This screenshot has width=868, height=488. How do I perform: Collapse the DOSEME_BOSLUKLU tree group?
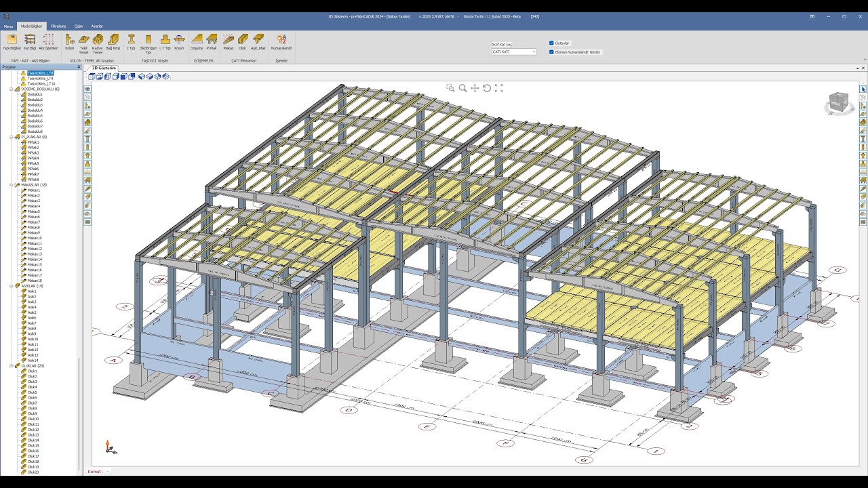[x=11, y=89]
